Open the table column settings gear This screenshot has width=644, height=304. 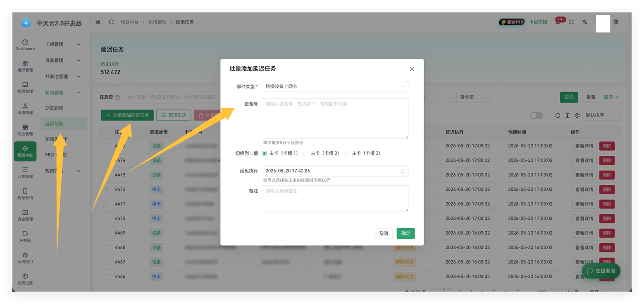point(577,115)
